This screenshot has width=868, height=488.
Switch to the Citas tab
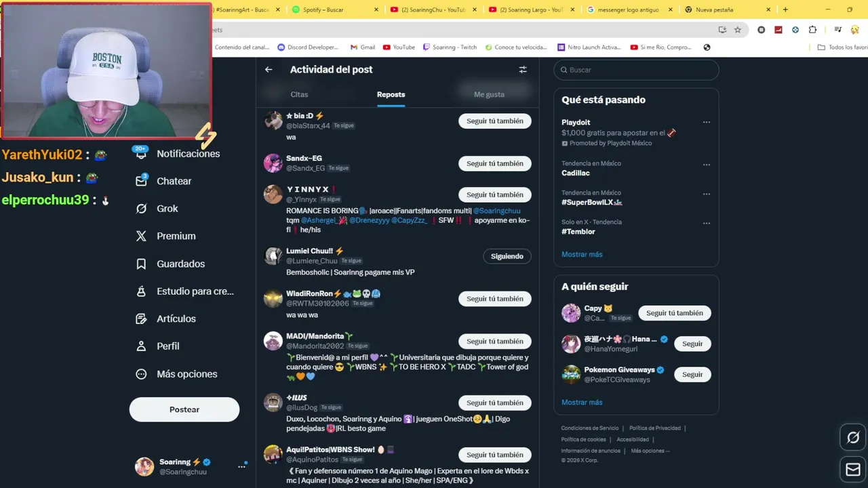pos(299,94)
